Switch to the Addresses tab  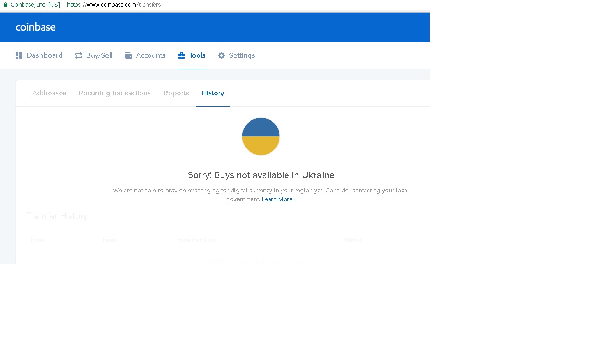pos(49,93)
